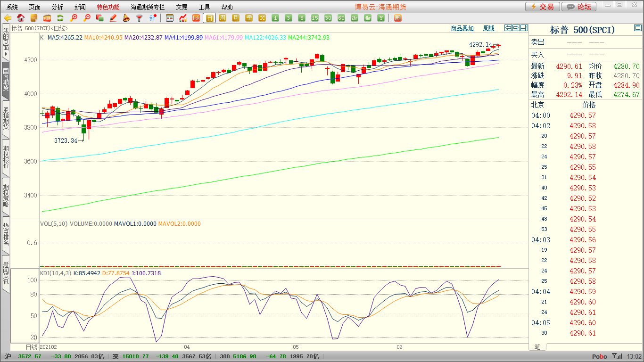
Task: Open the 特色功能 menu
Action: click(x=108, y=7)
